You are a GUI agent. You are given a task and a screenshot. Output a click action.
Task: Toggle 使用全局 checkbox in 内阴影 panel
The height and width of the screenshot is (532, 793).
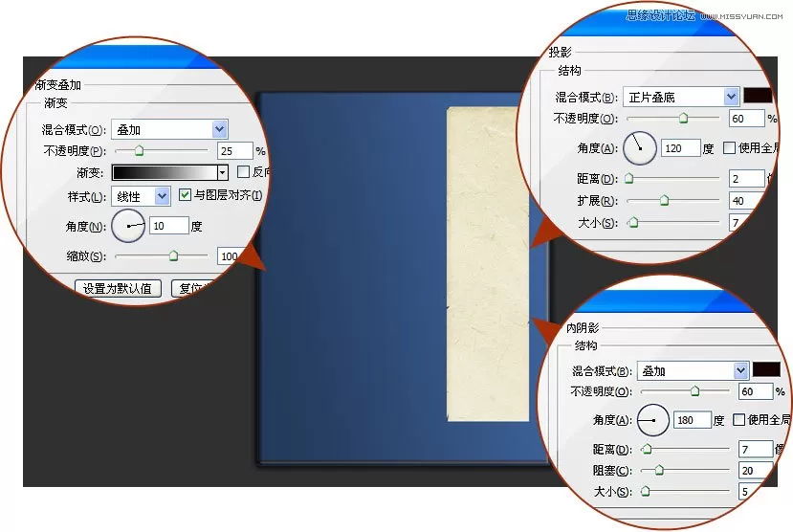click(x=738, y=420)
